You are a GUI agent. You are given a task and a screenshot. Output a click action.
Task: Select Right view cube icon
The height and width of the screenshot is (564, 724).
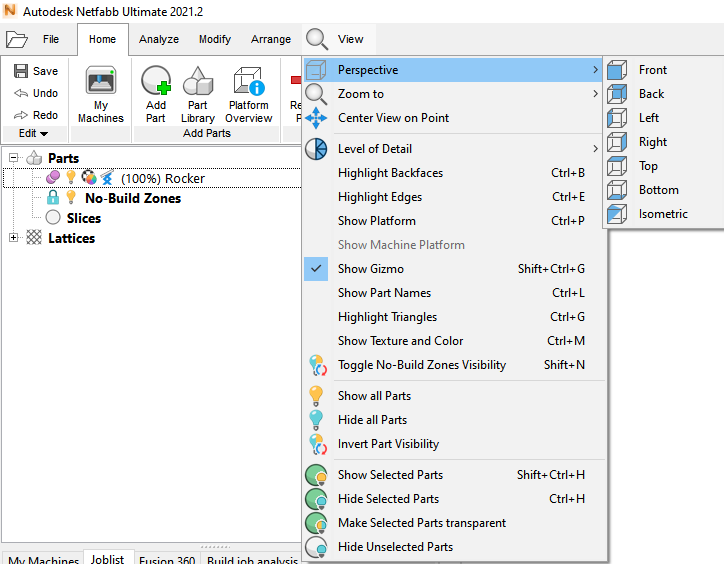tap(617, 142)
